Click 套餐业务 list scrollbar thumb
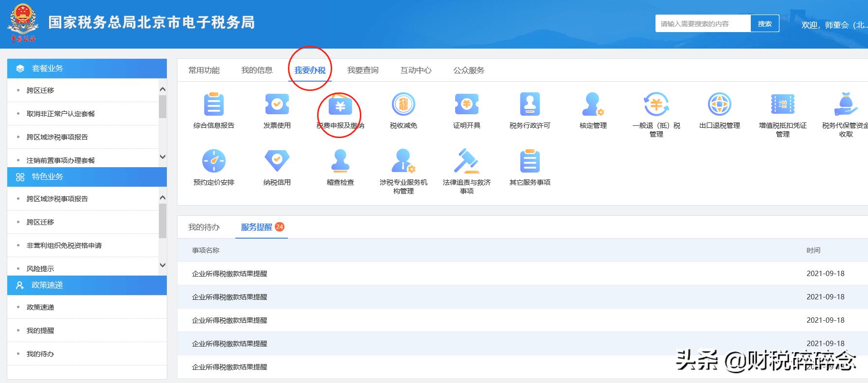This screenshot has width=868, height=383. point(162,106)
